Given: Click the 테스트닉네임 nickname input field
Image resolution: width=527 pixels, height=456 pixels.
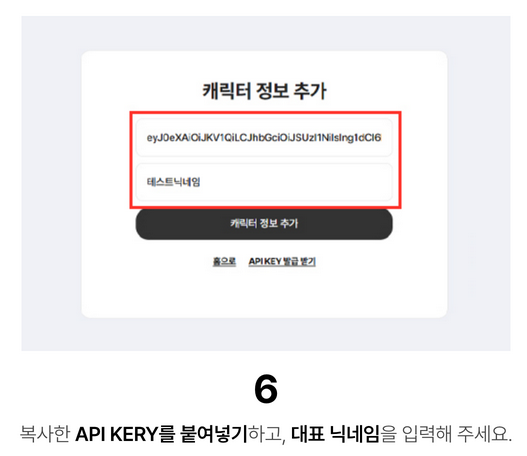Looking at the screenshot, I should point(264,182).
